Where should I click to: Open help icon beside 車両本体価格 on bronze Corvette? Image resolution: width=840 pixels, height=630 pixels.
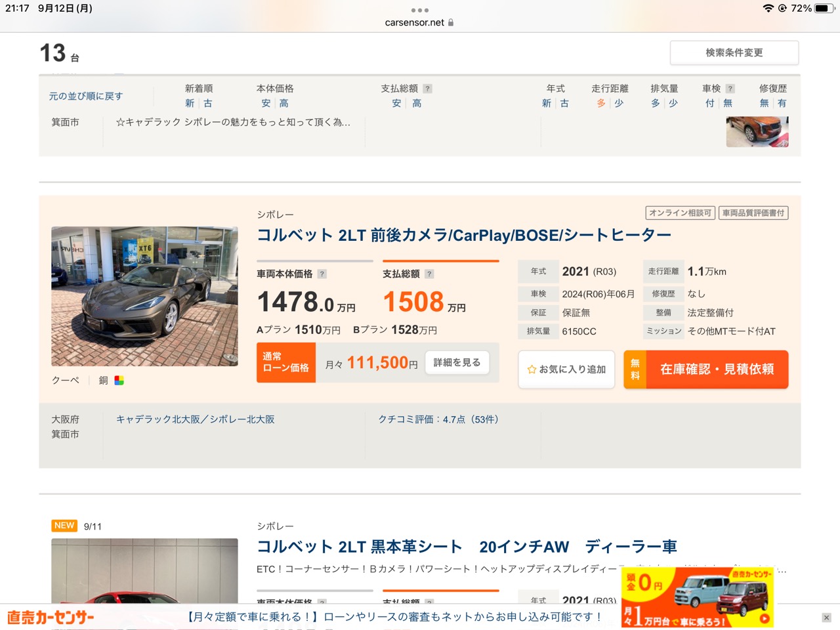coord(322,274)
